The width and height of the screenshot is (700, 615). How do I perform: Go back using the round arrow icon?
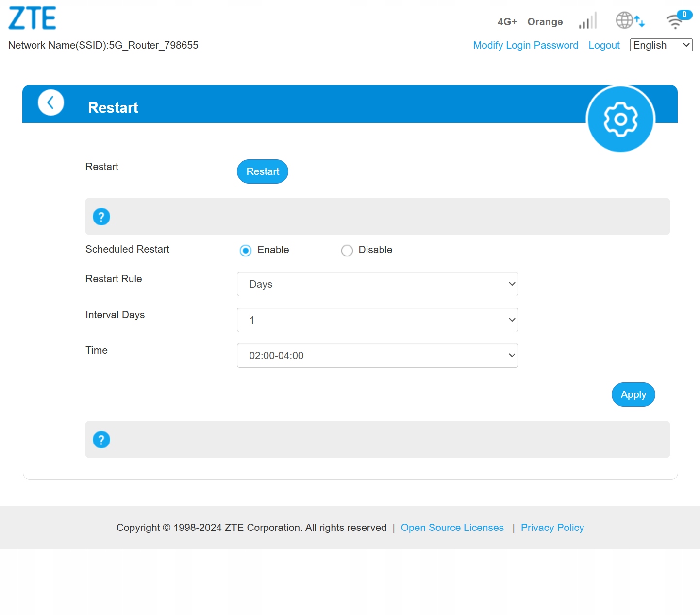pos(51,102)
